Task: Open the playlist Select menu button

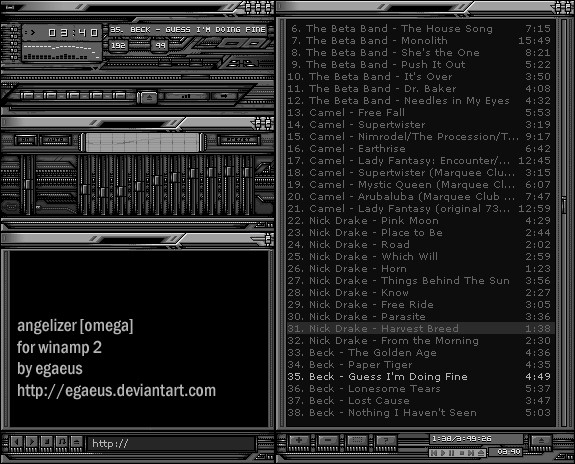Action: (x=357, y=440)
